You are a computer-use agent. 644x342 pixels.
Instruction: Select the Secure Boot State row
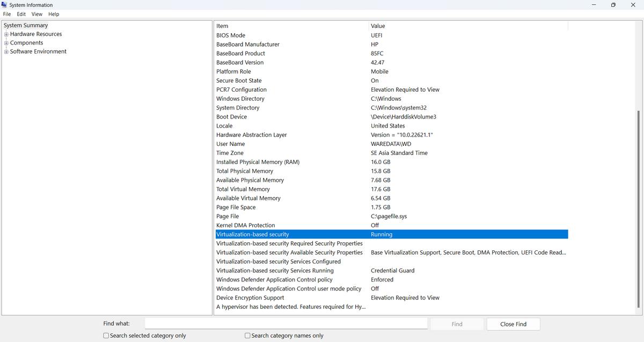(239, 80)
